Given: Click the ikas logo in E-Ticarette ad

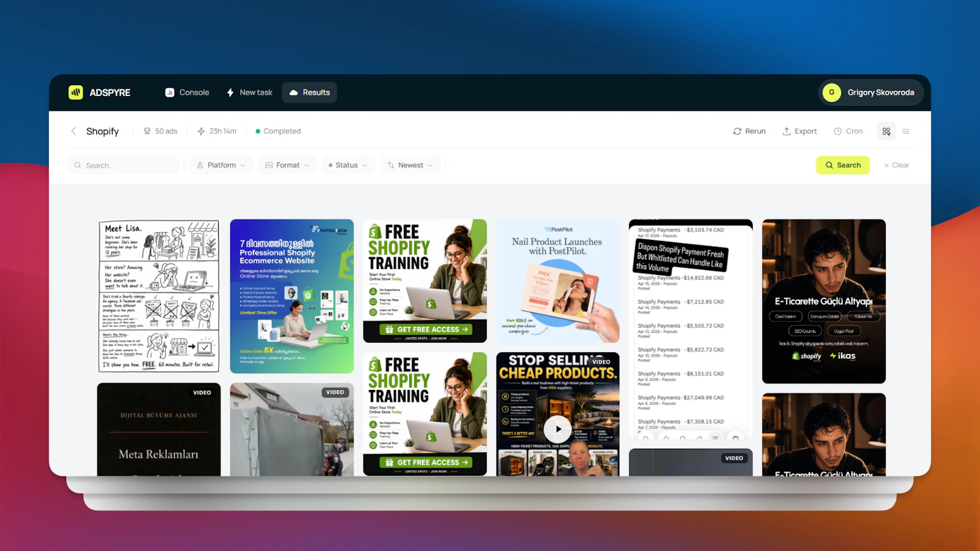Looking at the screenshot, I should tap(843, 356).
